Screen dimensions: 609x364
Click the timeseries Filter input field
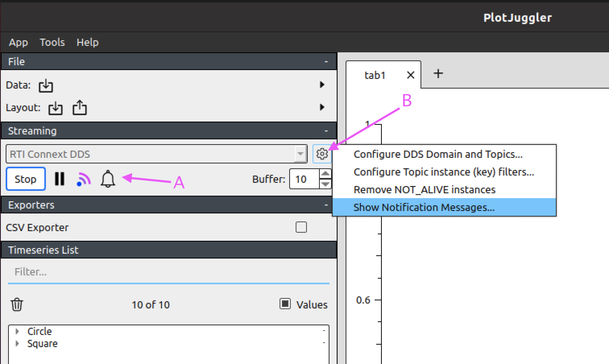[168, 272]
